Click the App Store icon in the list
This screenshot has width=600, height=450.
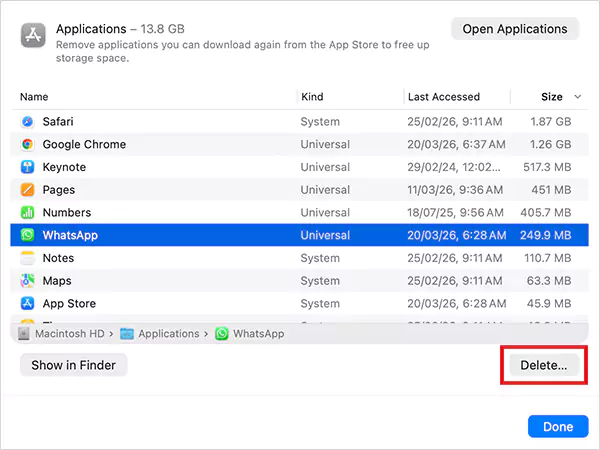27,303
